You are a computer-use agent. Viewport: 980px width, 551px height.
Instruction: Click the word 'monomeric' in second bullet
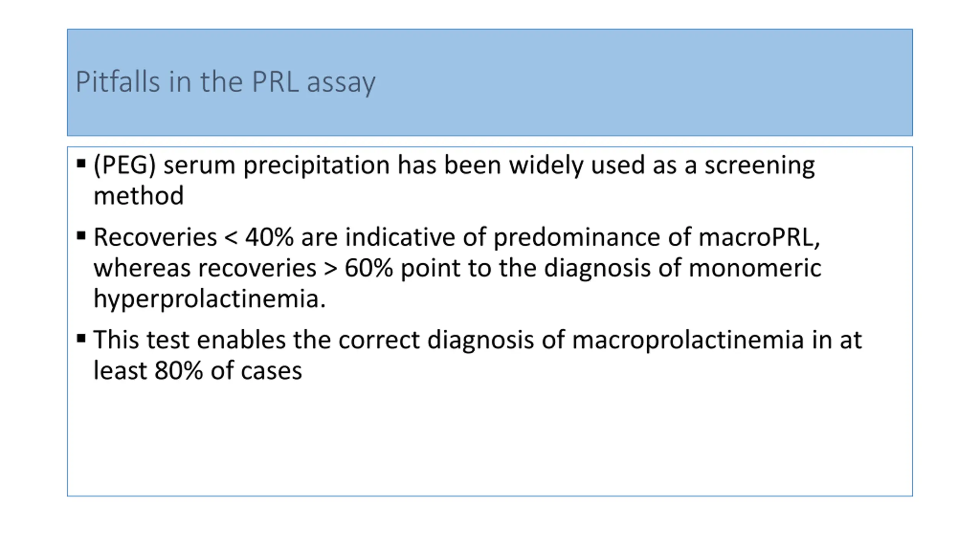(755, 268)
